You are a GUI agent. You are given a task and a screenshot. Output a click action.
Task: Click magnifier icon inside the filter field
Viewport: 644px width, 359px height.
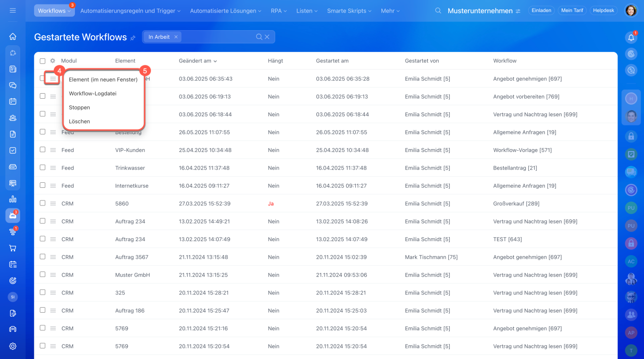[x=259, y=37]
